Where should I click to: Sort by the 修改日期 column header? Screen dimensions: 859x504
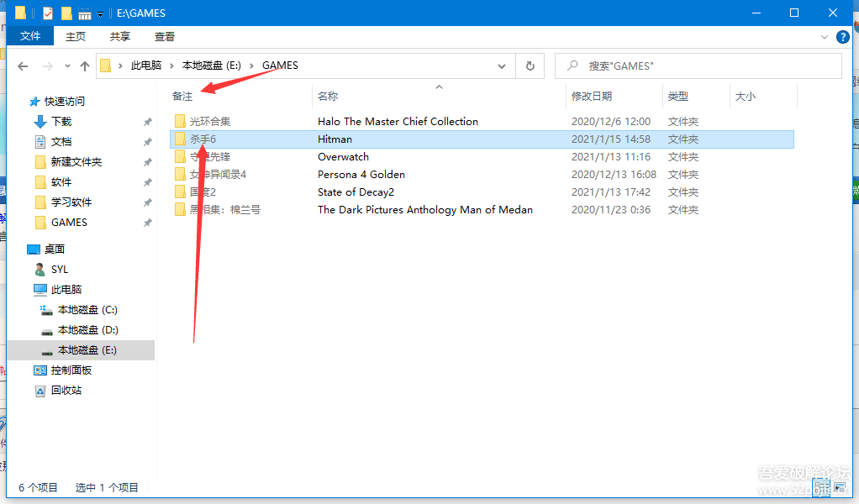coord(591,97)
